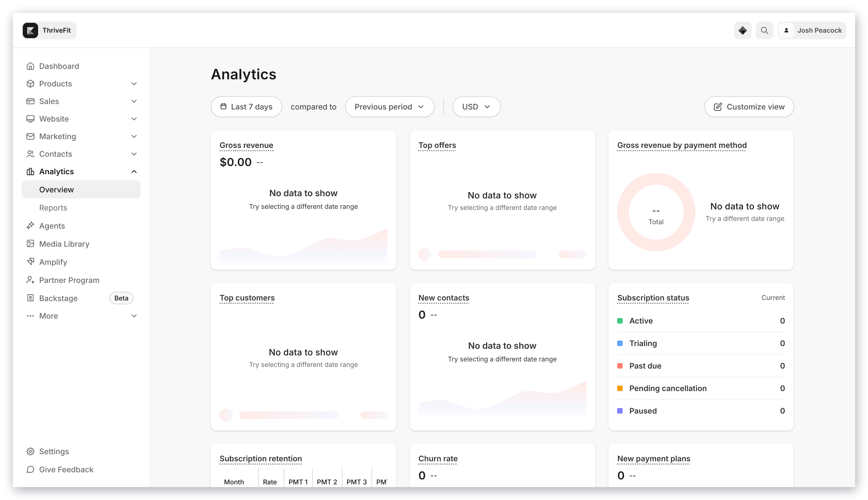This screenshot has width=868, height=500.
Task: Click the Media Library image icon
Action: pos(30,244)
